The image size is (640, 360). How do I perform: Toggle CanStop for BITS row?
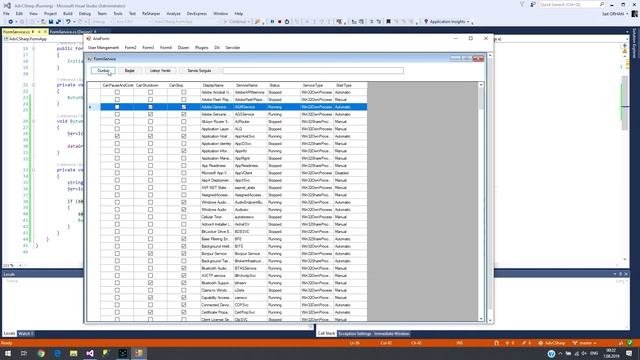(x=184, y=246)
